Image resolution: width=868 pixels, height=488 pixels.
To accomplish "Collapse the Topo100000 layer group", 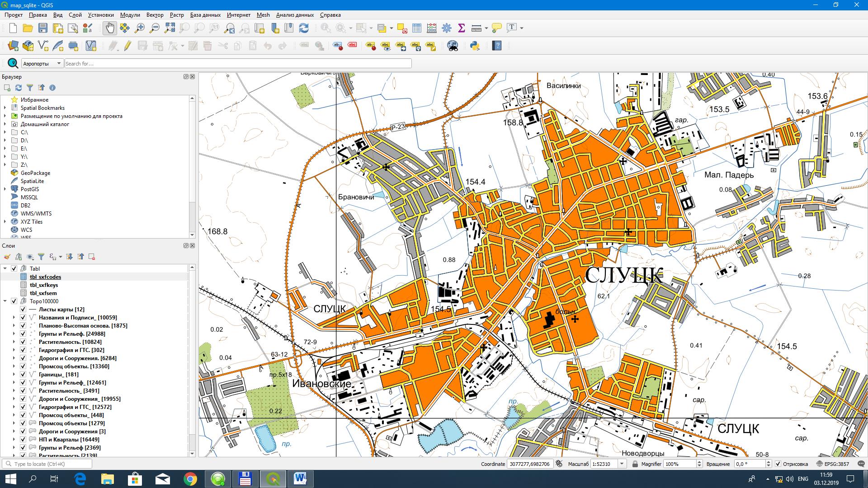I will coord(5,301).
